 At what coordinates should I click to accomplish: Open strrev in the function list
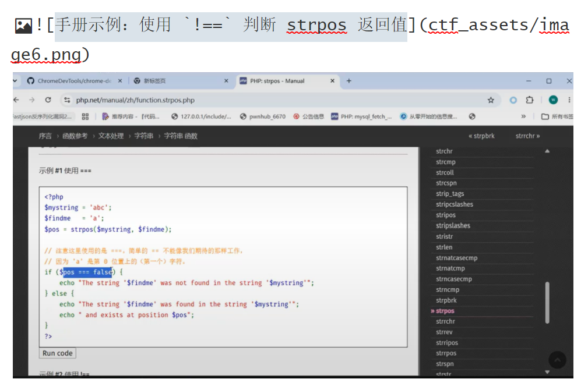[x=444, y=332]
